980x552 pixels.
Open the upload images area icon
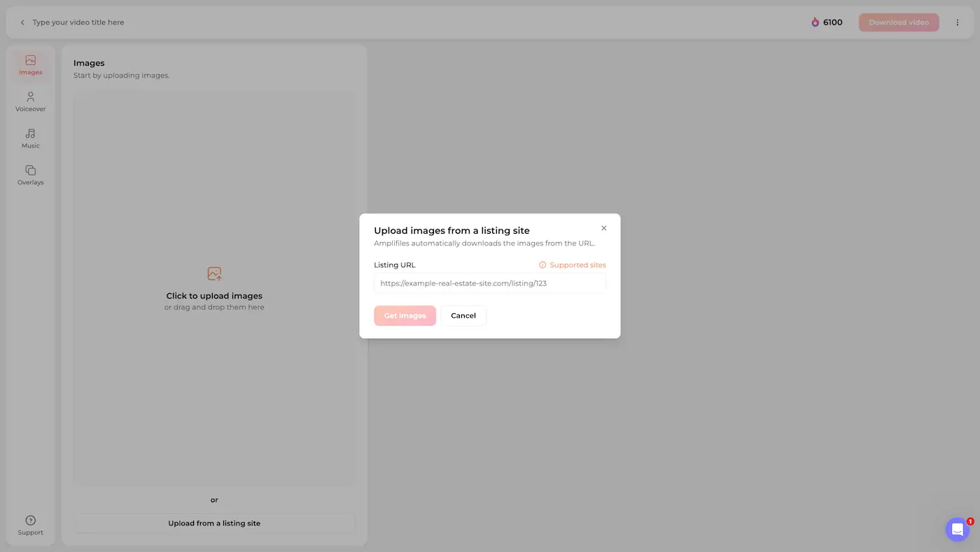[214, 274]
